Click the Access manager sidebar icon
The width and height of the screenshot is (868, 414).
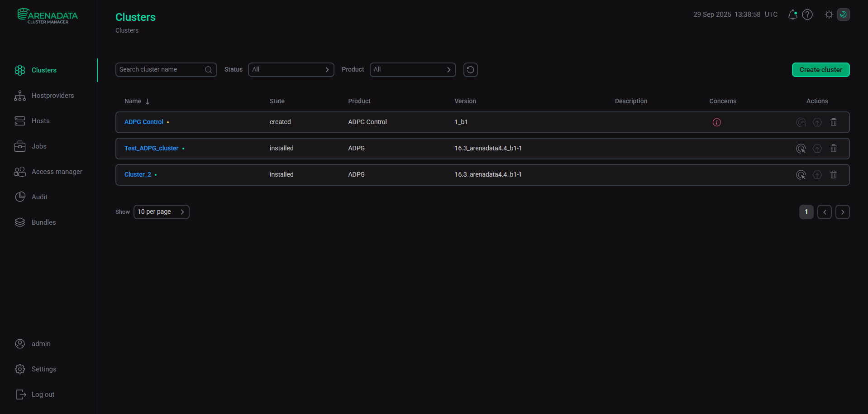click(x=20, y=171)
